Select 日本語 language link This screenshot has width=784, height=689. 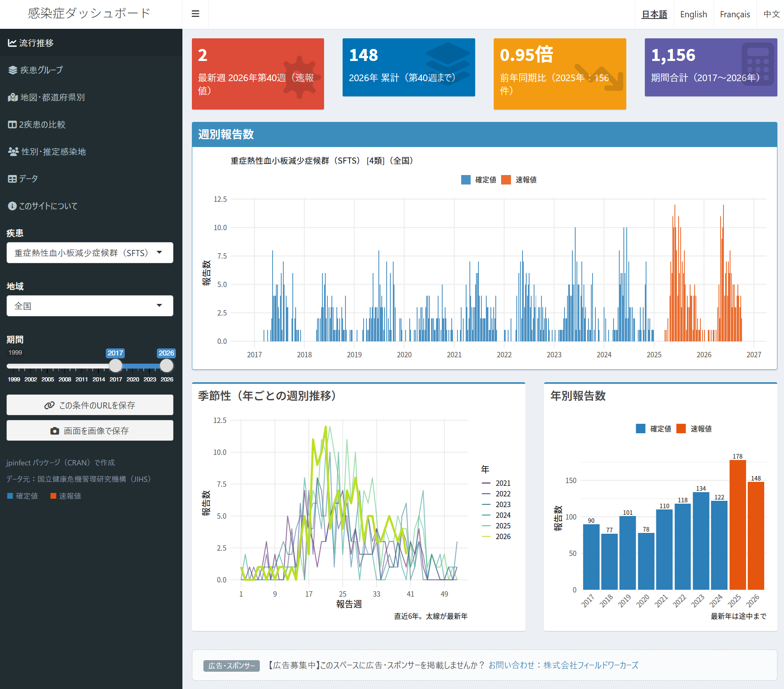coord(654,14)
